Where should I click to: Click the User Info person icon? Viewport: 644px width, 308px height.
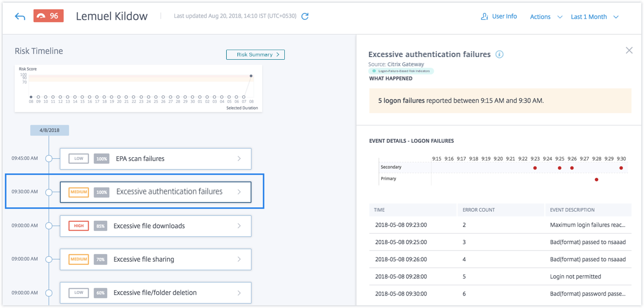coord(484,17)
